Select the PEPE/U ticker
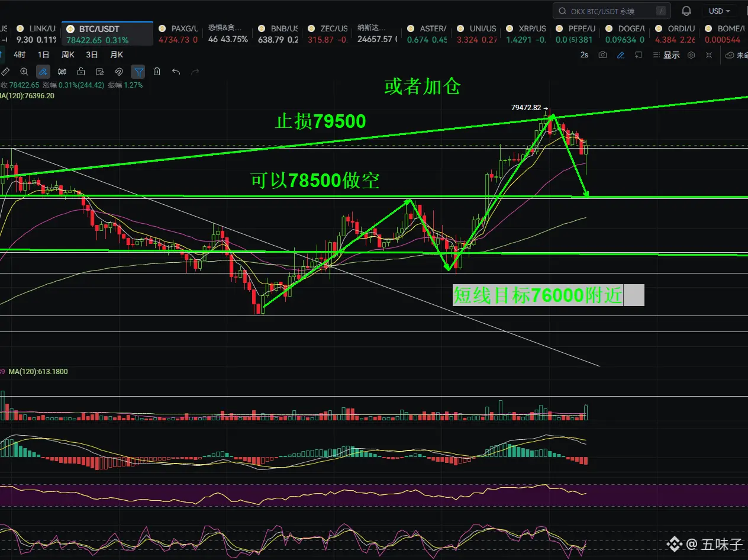This screenshot has height=560, width=748. [x=576, y=34]
